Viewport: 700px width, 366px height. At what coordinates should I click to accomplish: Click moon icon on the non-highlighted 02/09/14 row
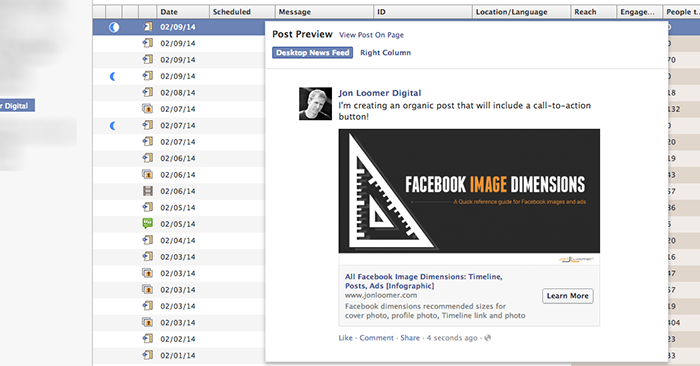[113, 76]
